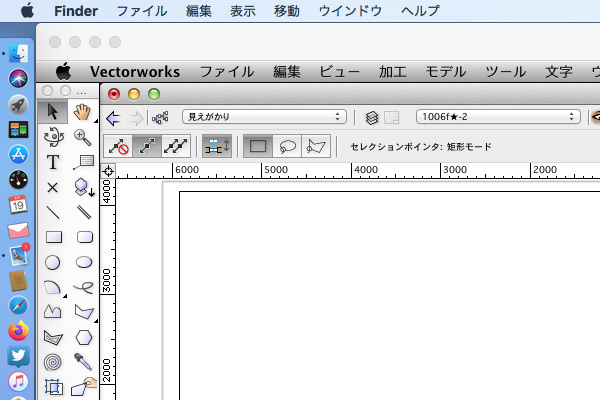
Task: Select the Callout tool
Action: (x=83, y=162)
